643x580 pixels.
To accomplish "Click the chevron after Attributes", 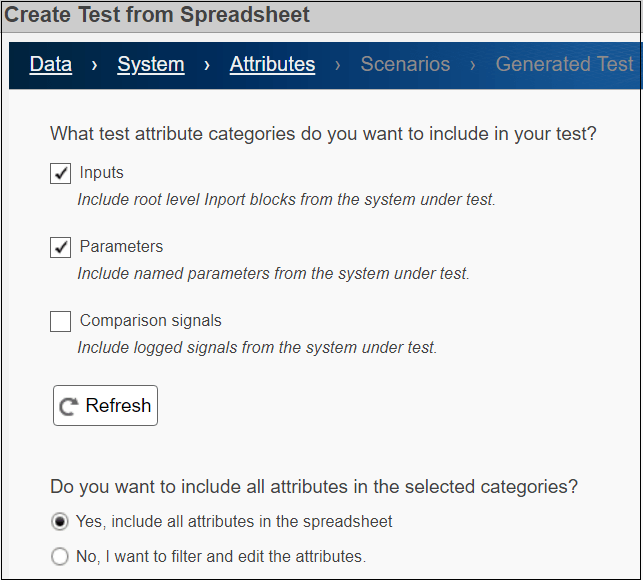I will pos(338,65).
